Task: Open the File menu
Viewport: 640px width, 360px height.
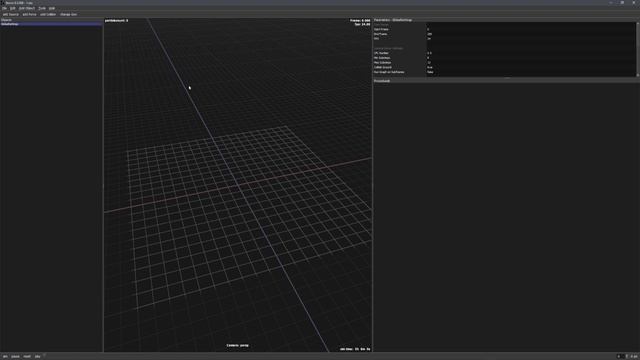Action: tap(4, 8)
